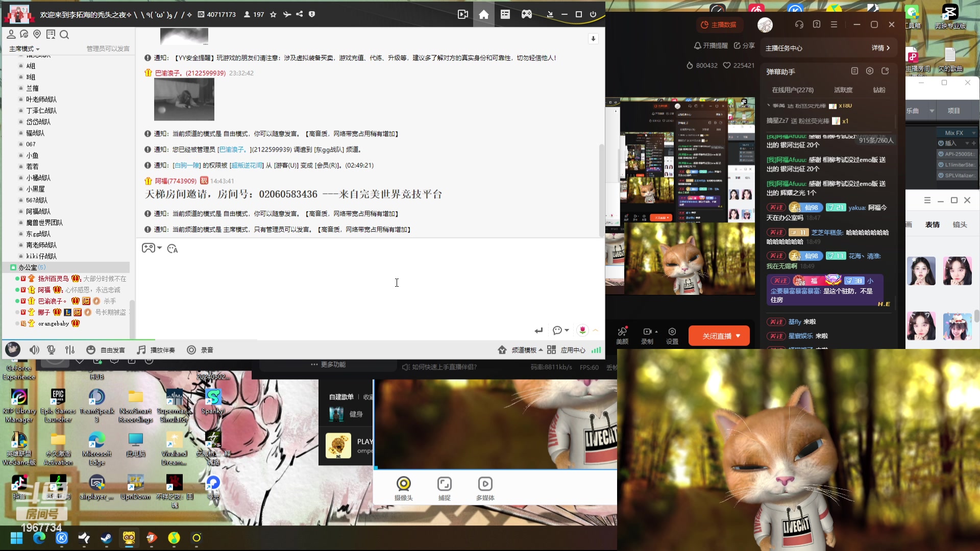Image resolution: width=980 pixels, height=551 pixels.
Task: Toggle the 插入 insert power button
Action: click(x=941, y=143)
